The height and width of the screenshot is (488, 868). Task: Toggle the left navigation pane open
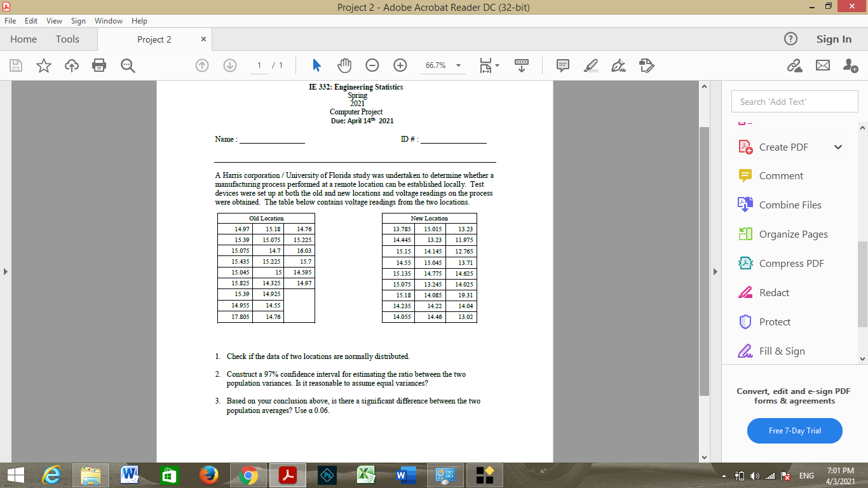tap(5, 271)
